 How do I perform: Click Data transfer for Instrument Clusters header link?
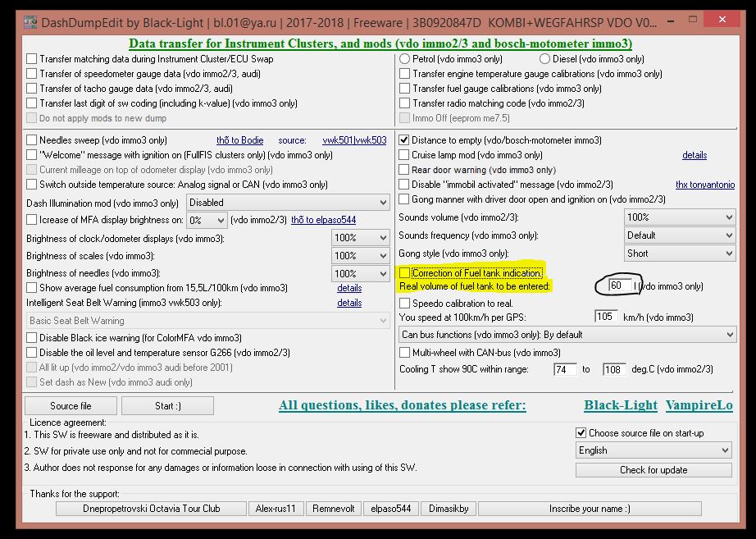click(380, 44)
